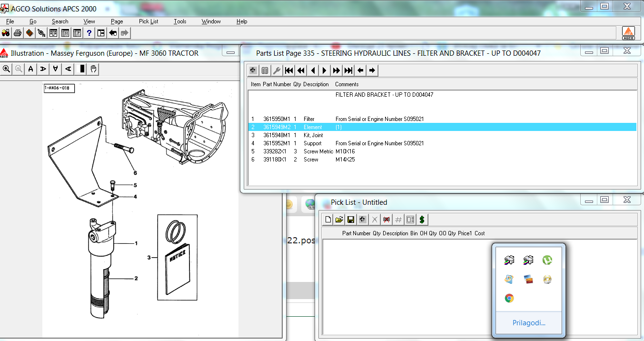Open the View menu
The width and height of the screenshot is (644, 341).
click(89, 21)
